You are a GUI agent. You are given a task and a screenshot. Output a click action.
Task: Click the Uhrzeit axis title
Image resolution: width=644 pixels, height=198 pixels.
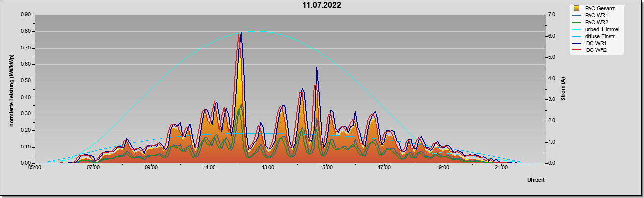click(536, 180)
